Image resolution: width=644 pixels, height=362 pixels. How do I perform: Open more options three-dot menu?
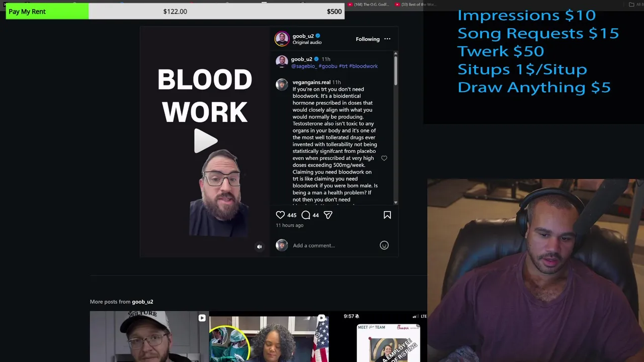pyautogui.click(x=387, y=39)
